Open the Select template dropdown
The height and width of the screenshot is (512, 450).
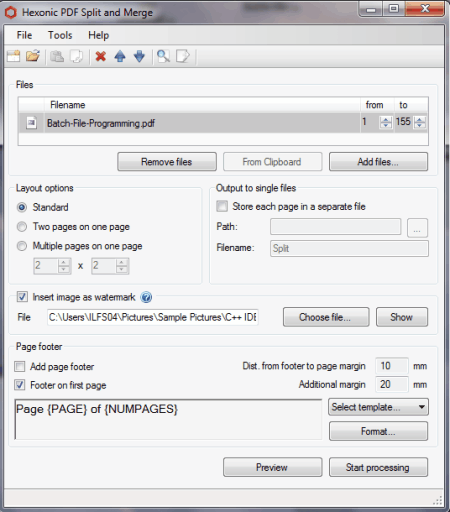pyautogui.click(x=378, y=407)
